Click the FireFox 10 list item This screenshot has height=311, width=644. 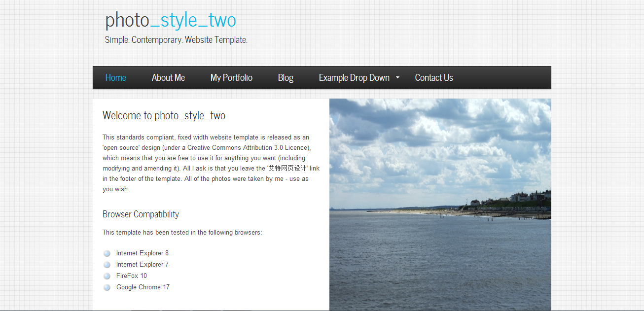click(x=132, y=276)
